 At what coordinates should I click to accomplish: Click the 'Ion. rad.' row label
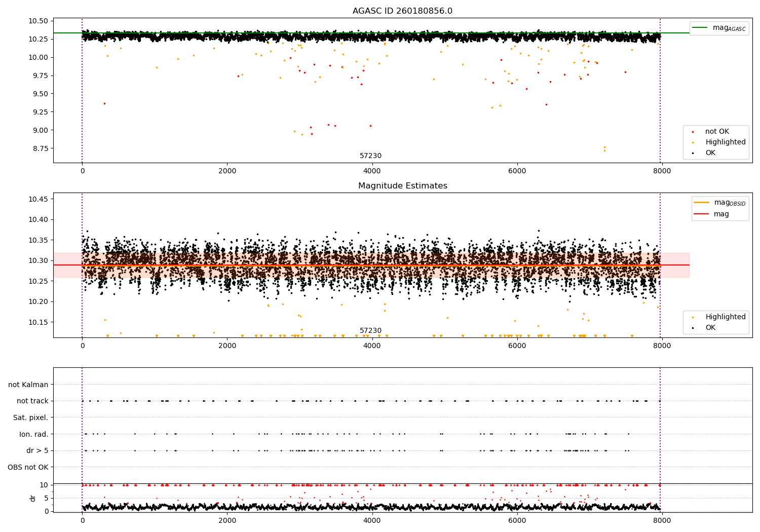click(34, 434)
